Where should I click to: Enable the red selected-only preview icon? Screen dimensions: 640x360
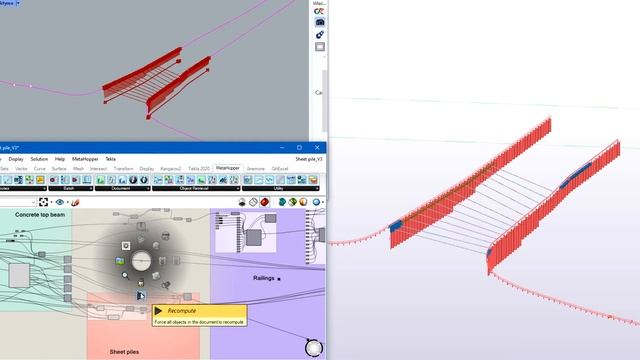tap(264, 202)
